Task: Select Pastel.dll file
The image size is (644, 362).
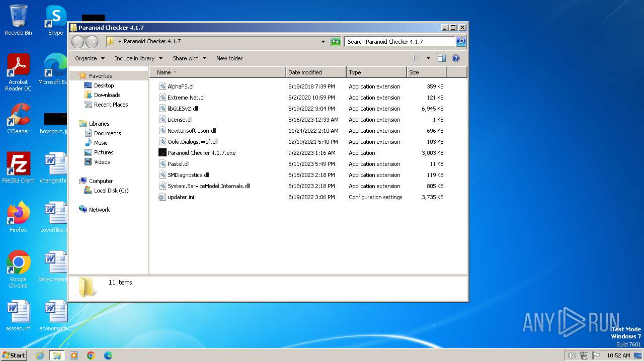Action: point(179,164)
